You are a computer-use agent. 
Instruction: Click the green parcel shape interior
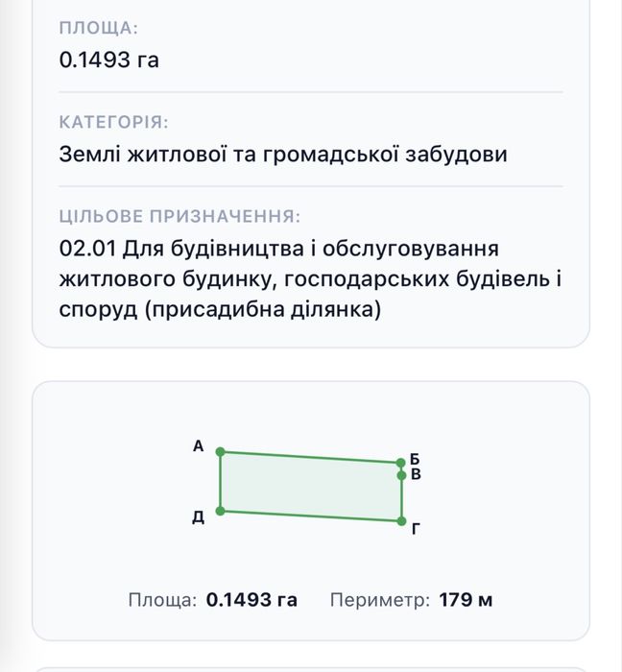click(x=311, y=487)
